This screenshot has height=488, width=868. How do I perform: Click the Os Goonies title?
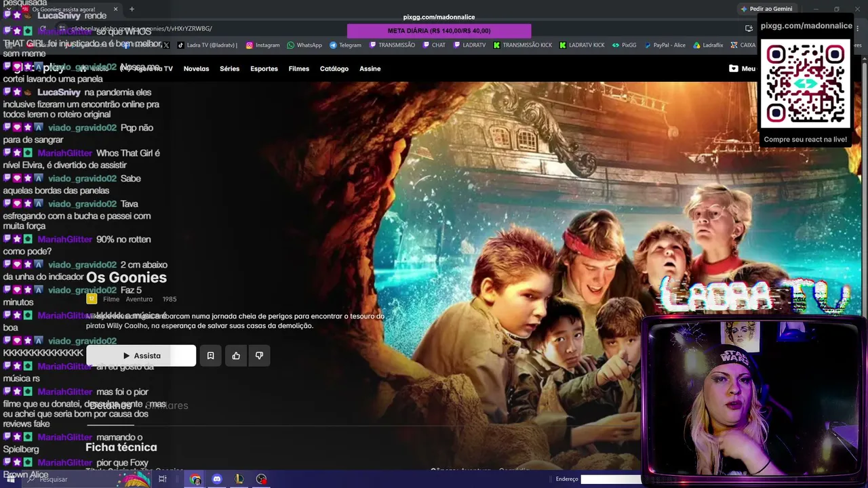126,277
